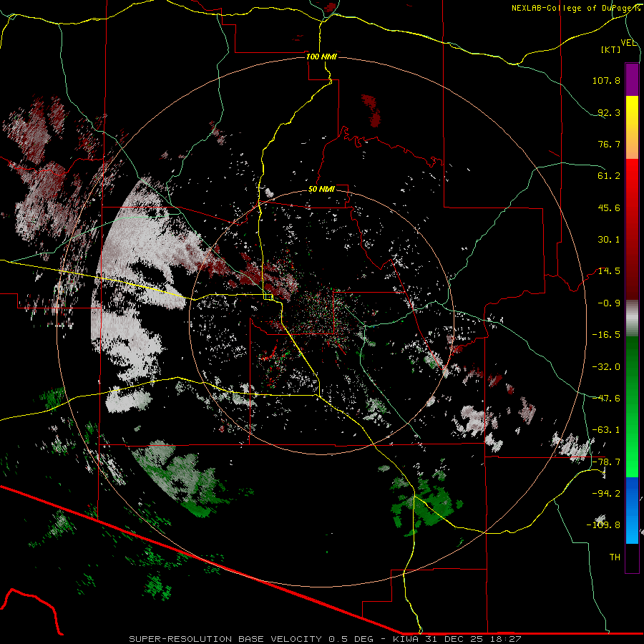Click the SUPER-RESOLUTION BASE VELOCITY caption text
This screenshot has width=644, height=644.
coord(225,639)
